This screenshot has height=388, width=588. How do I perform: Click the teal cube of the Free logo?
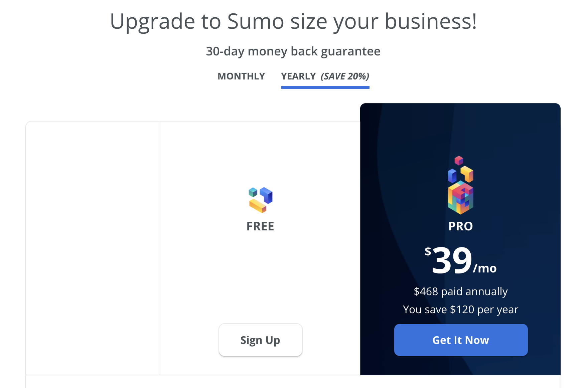[253, 192]
